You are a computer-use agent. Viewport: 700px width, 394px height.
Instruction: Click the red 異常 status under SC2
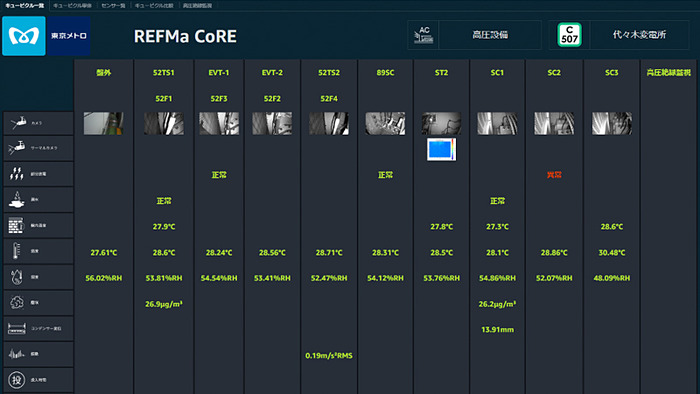pos(554,175)
